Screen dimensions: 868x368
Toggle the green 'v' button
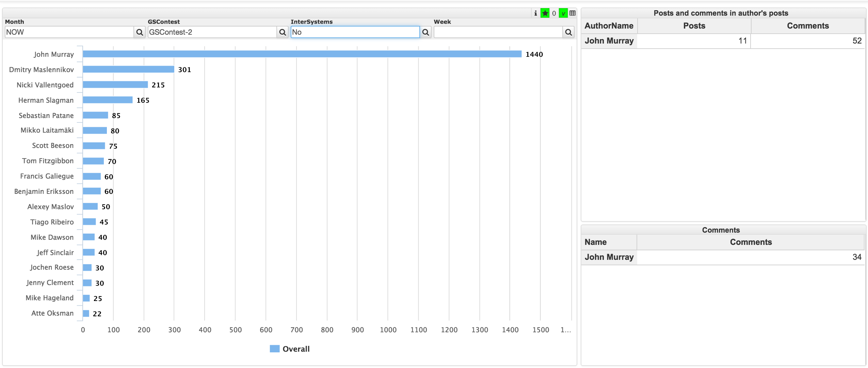point(563,13)
